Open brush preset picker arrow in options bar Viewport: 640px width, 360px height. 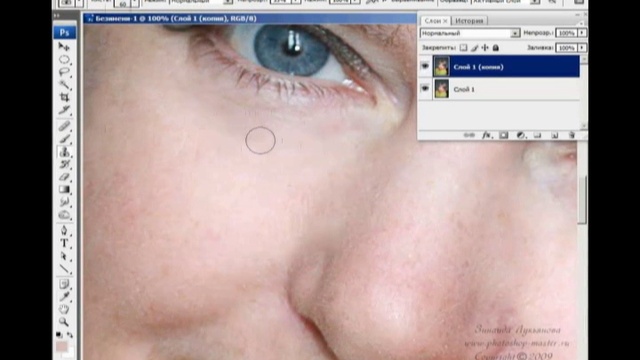coord(135,3)
